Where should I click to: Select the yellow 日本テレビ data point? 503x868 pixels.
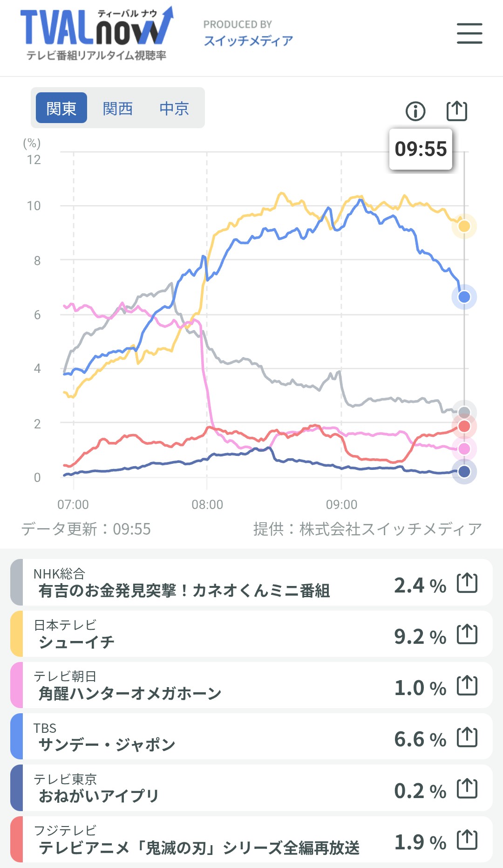(464, 227)
